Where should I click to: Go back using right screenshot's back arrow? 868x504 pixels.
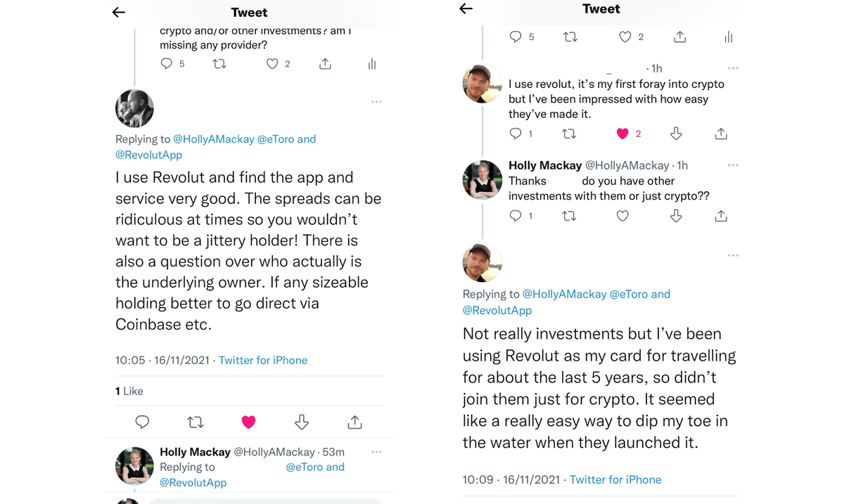click(466, 8)
